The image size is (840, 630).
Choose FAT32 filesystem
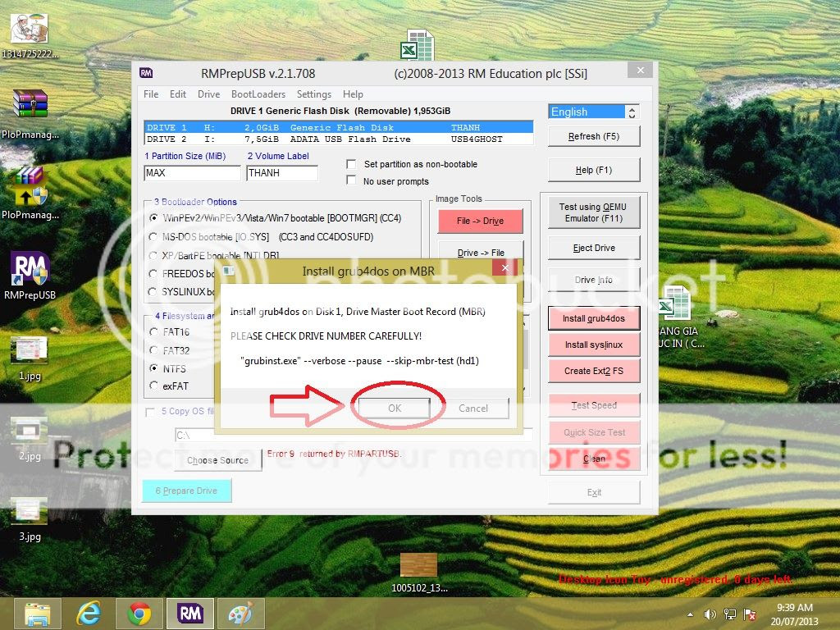(x=153, y=350)
